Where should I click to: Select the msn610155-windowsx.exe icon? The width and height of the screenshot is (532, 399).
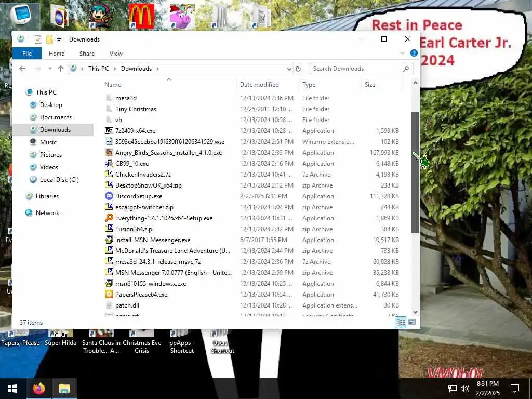(109, 283)
